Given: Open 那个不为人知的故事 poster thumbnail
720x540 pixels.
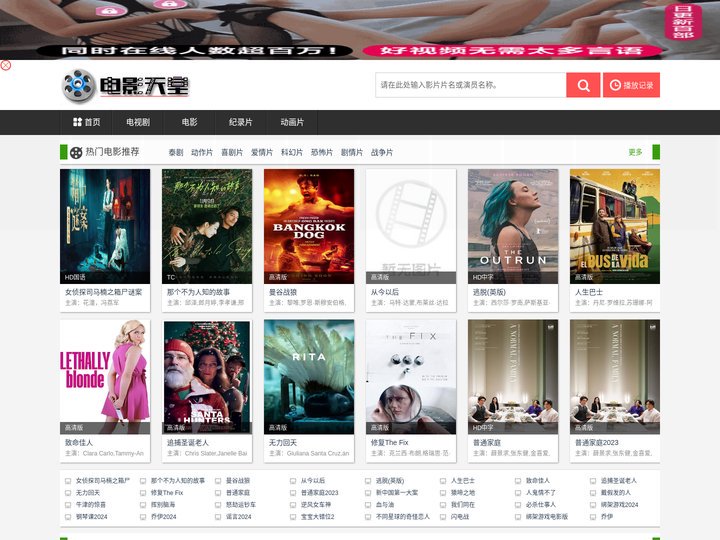Looking at the screenshot, I should (207, 226).
